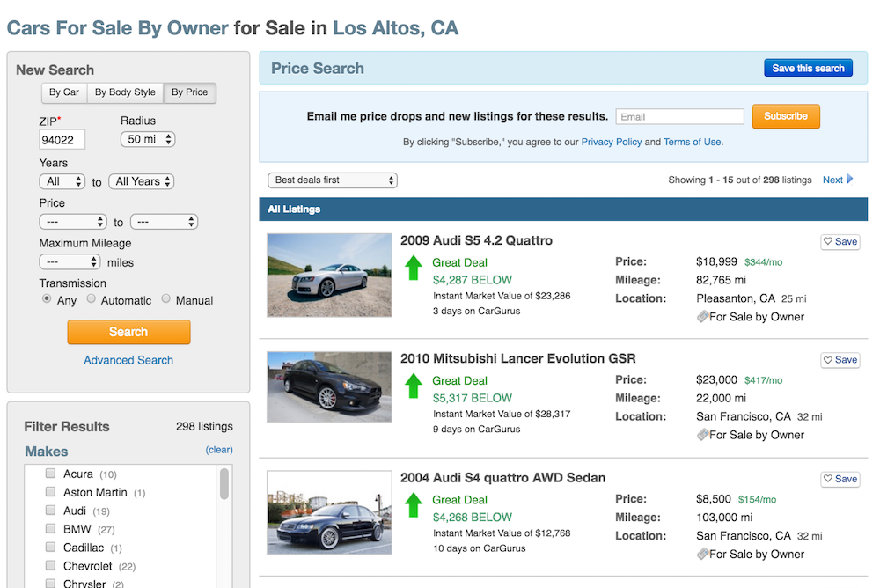Open the minimum price dropdown
This screenshot has width=880, height=588.
tap(73, 222)
